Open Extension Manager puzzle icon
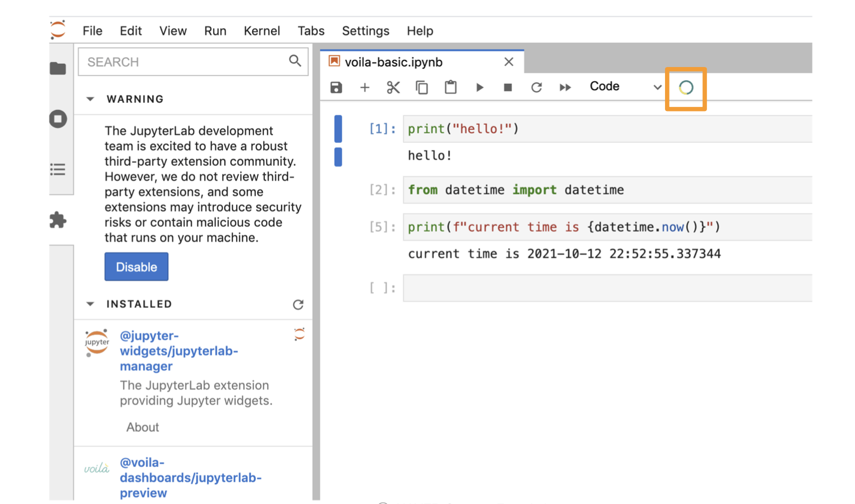This screenshot has width=855, height=504. pos(58,220)
